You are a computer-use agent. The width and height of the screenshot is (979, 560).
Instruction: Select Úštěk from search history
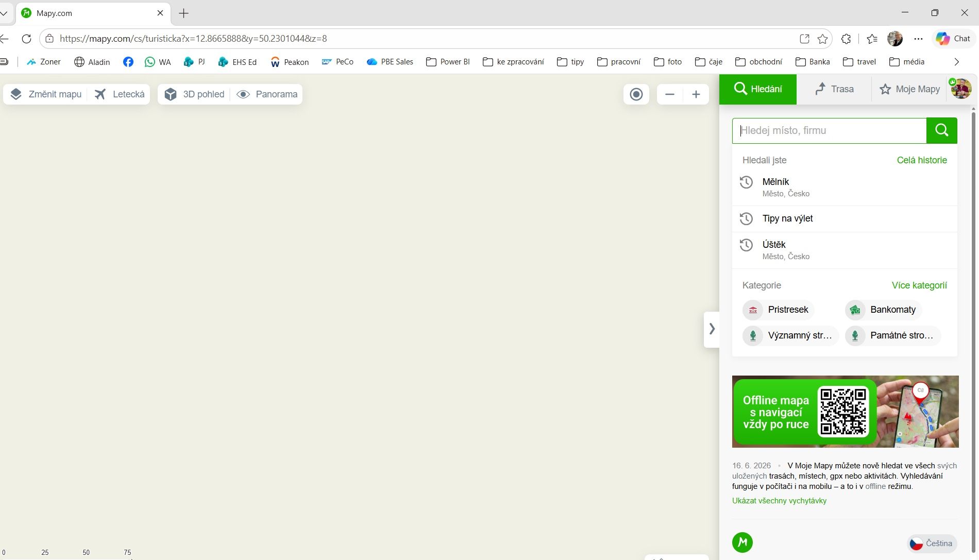(845, 250)
